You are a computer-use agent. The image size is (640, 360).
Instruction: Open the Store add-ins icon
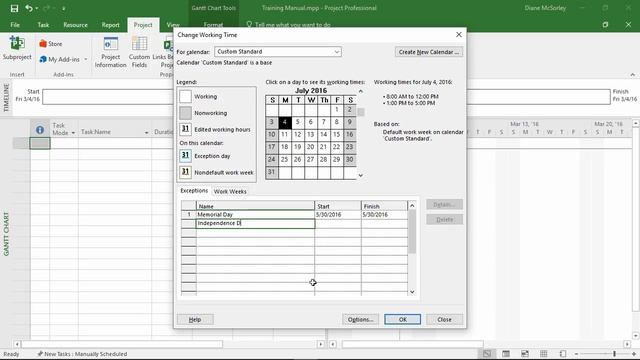coord(43,44)
